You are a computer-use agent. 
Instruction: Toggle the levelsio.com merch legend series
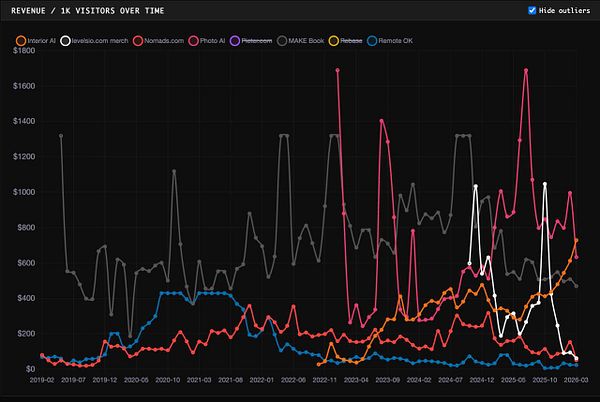[x=94, y=41]
